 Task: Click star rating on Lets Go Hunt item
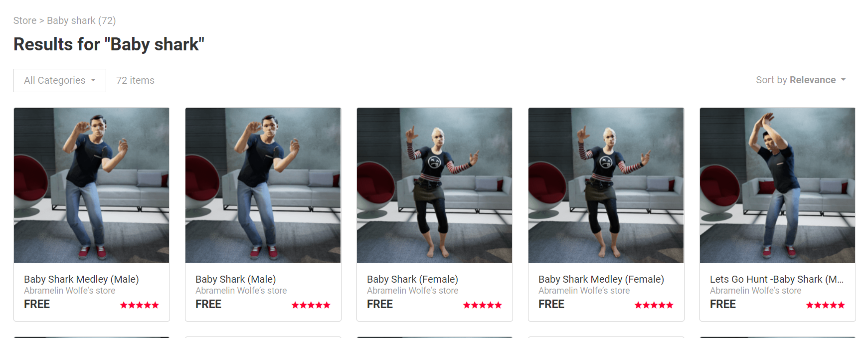coord(826,305)
